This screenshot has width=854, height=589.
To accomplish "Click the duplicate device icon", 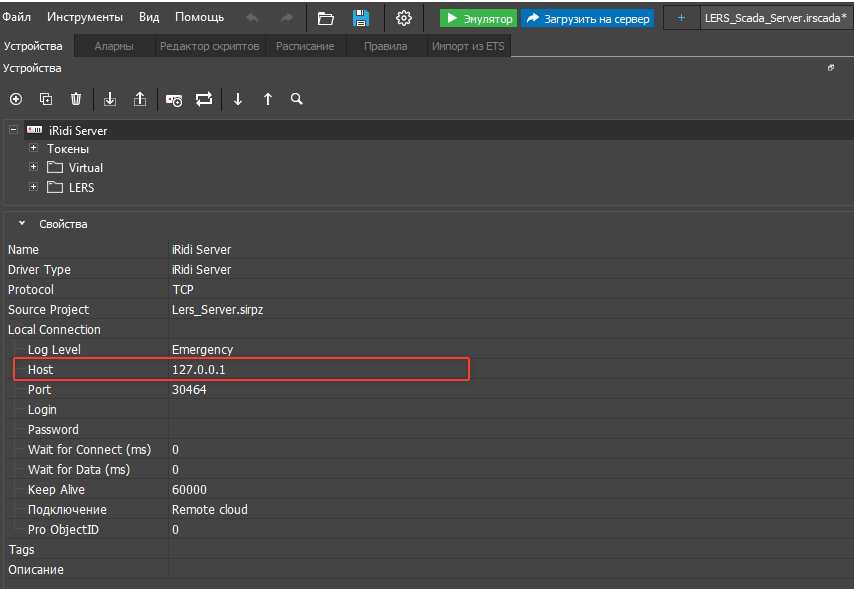I will pos(45,99).
